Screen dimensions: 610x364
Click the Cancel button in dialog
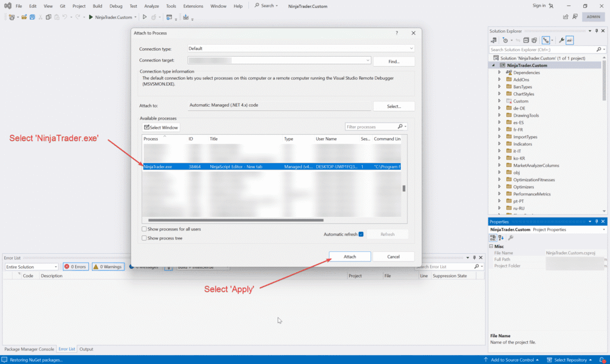pyautogui.click(x=393, y=257)
